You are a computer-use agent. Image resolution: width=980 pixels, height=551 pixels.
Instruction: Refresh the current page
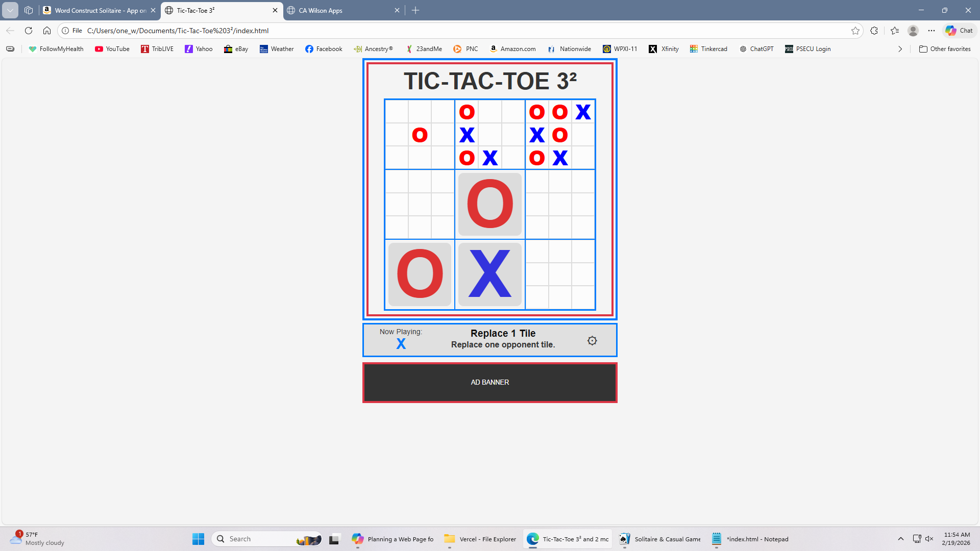click(x=29, y=31)
